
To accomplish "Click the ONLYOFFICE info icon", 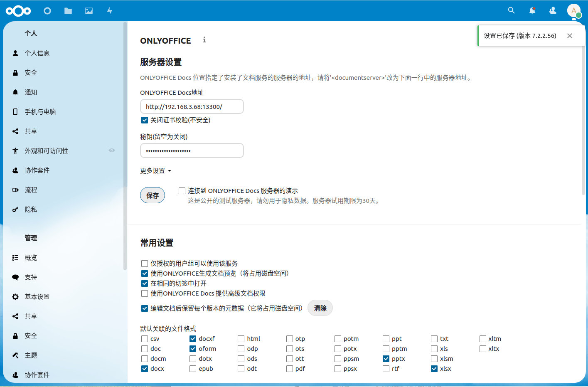I will [x=204, y=40].
